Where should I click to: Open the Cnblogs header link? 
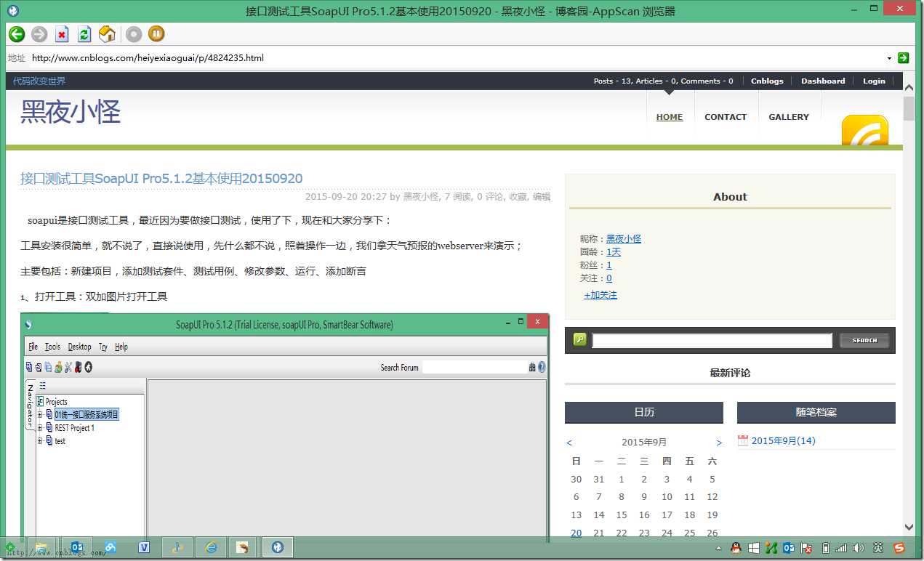coord(767,81)
